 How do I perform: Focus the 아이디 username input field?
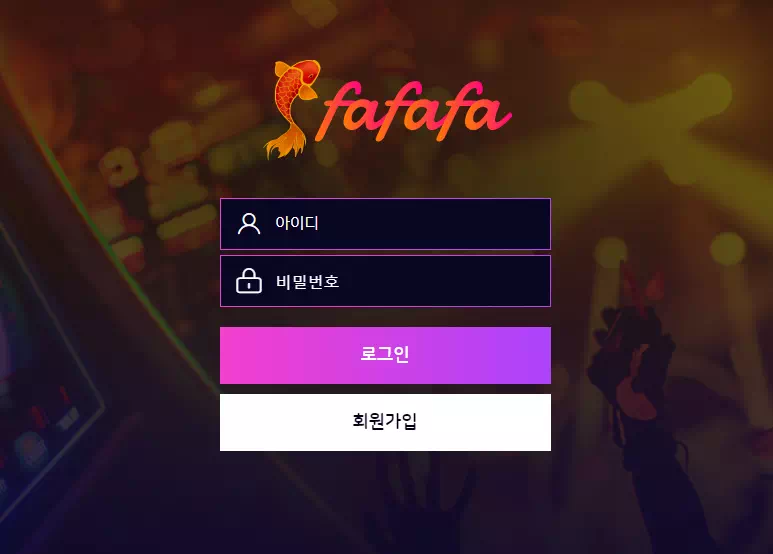pyautogui.click(x=385, y=224)
